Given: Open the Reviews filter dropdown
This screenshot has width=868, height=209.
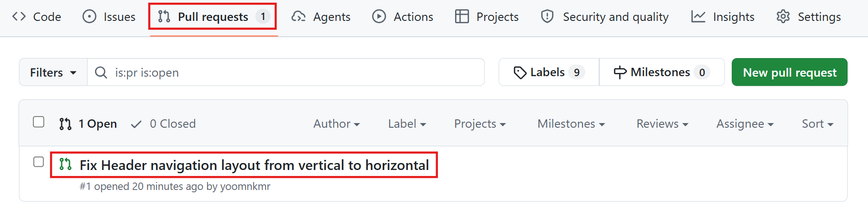Looking at the screenshot, I should click(662, 124).
